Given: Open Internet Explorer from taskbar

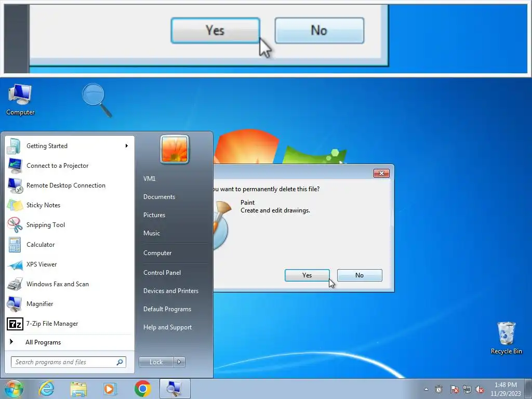Looking at the screenshot, I should pos(46,389).
